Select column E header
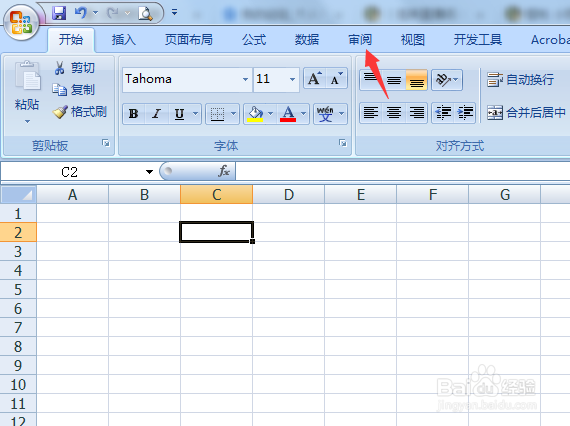 [361, 194]
